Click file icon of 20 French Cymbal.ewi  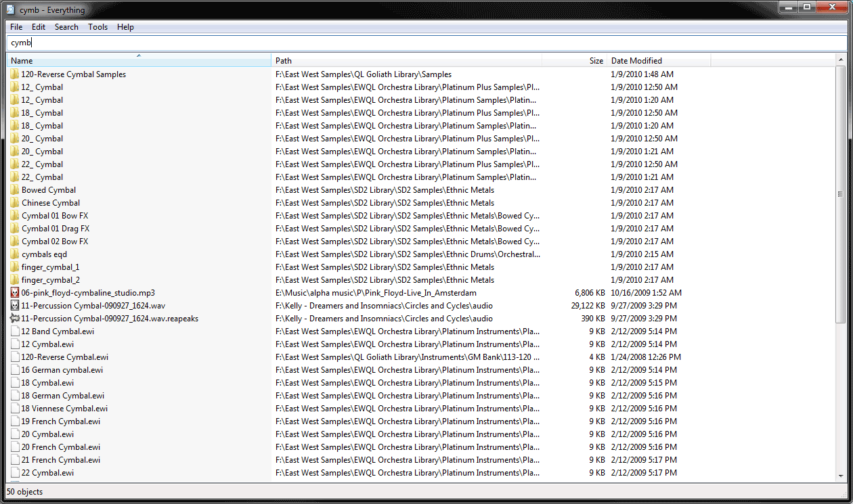click(15, 447)
